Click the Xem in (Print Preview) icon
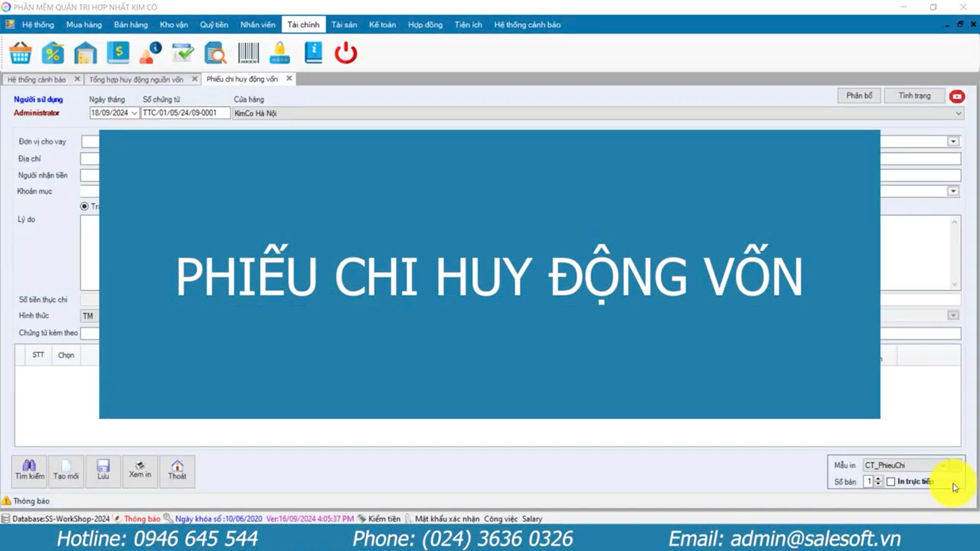The height and width of the screenshot is (551, 980). pyautogui.click(x=139, y=469)
